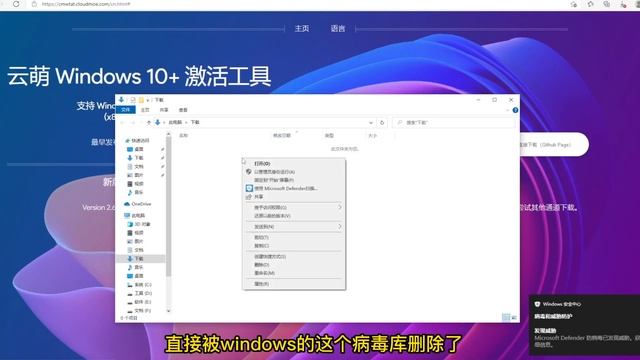Click the 下载 breadcrumb in address bar
640x360 pixels.
[x=195, y=122]
